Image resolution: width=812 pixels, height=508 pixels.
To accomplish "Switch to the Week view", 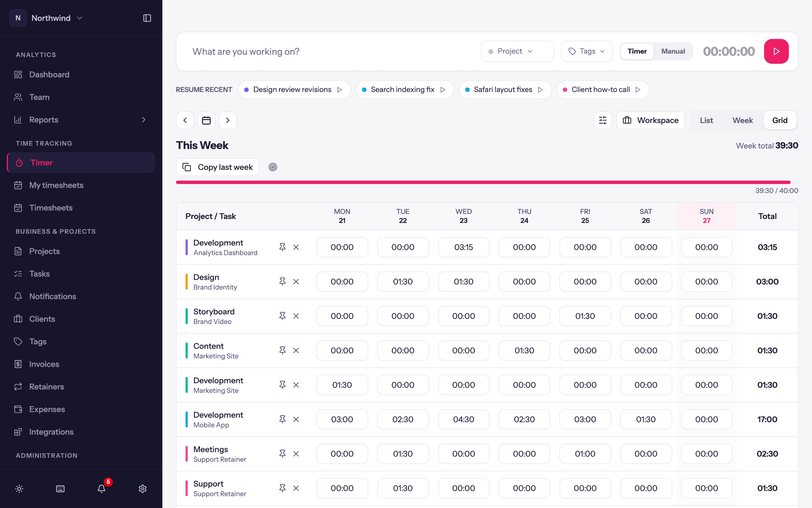I will (x=743, y=120).
